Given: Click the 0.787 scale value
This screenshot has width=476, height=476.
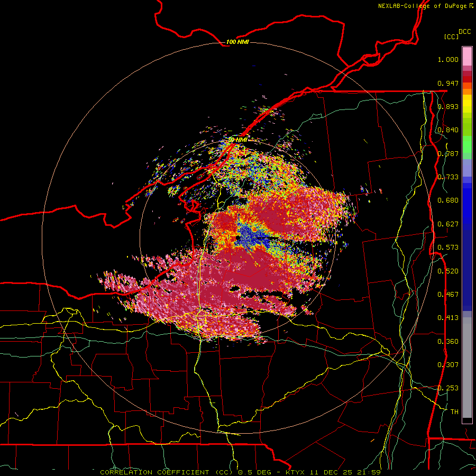Looking at the screenshot, I should click(448, 153).
